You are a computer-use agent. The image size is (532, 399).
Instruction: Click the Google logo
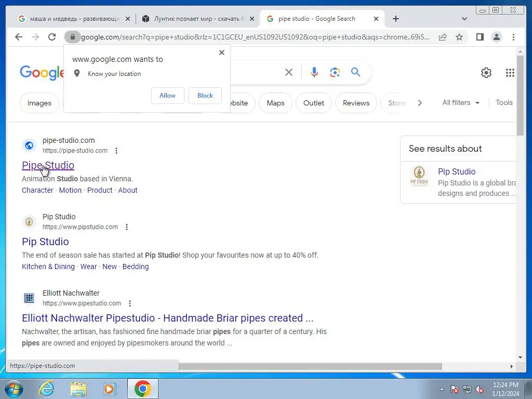(42, 73)
